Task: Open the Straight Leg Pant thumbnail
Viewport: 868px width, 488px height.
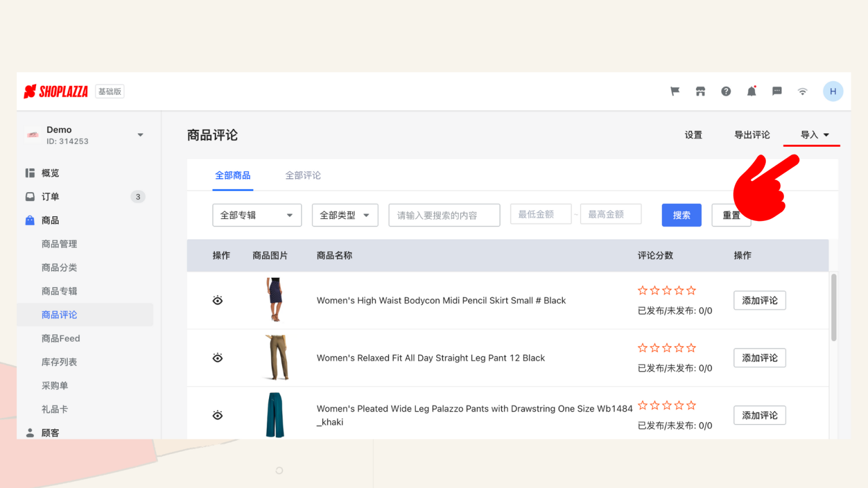Action: click(277, 358)
